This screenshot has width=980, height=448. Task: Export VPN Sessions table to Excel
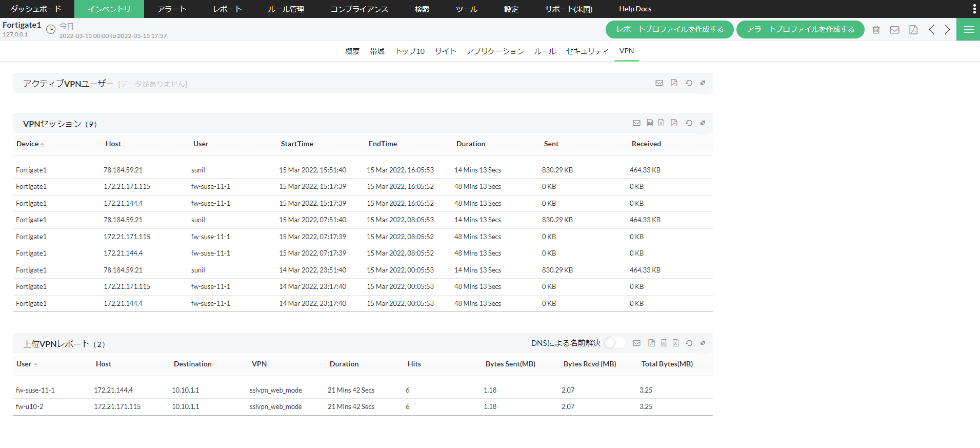tap(661, 123)
